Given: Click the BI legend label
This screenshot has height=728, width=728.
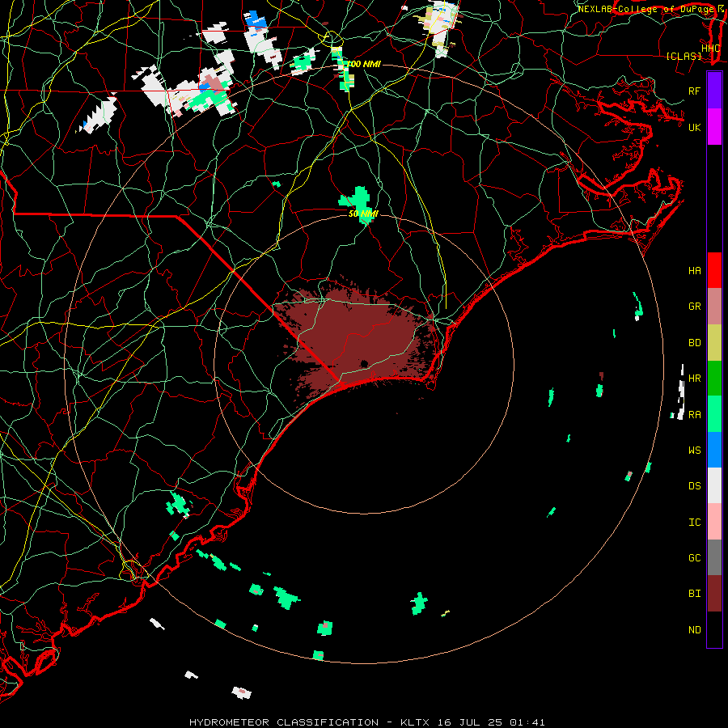Looking at the screenshot, I should [x=694, y=593].
